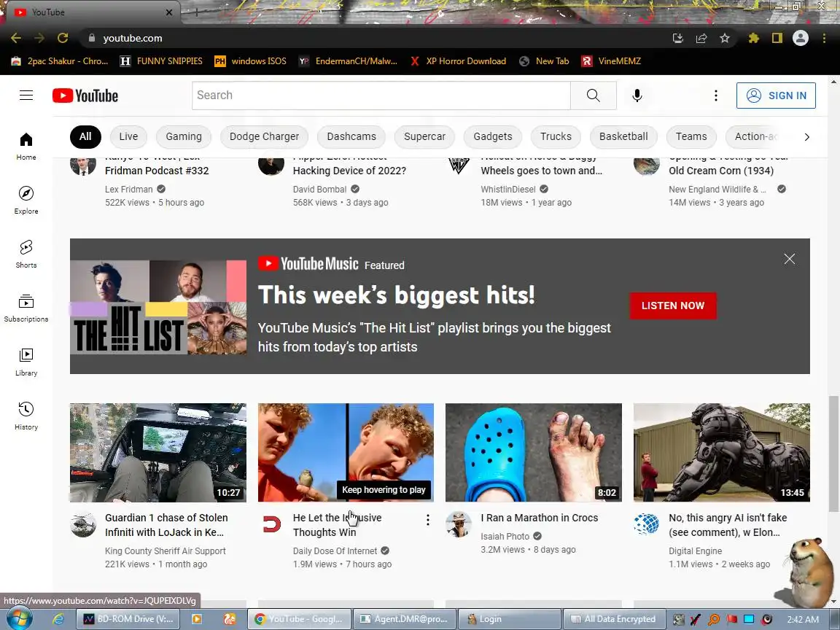840x630 pixels.
Task: Click the page vertical scrollbar thumb
Action: (x=833, y=454)
